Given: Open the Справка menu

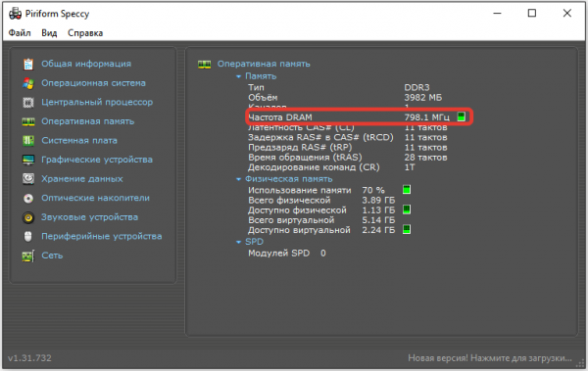Looking at the screenshot, I should (85, 33).
